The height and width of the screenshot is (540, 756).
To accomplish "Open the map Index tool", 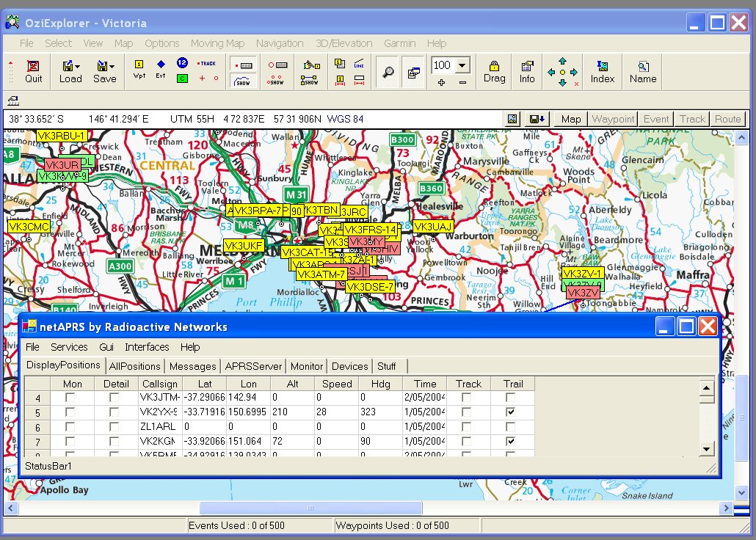I will 603,71.
